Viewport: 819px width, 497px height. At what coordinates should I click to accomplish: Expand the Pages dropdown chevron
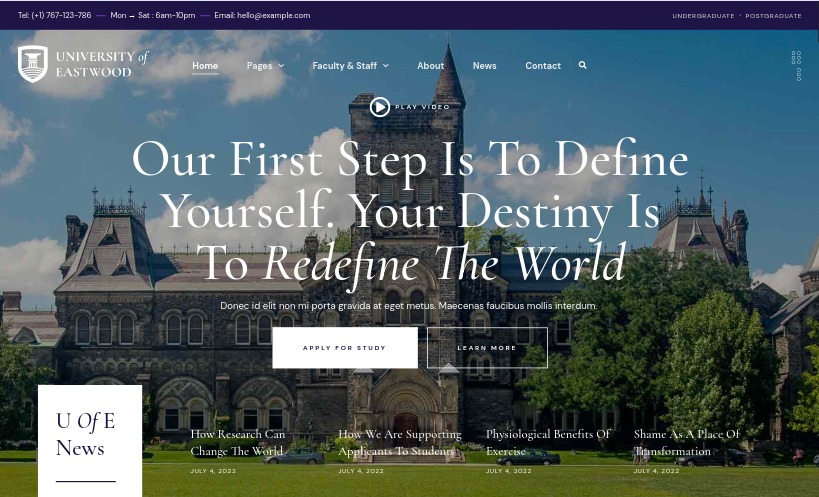point(282,66)
